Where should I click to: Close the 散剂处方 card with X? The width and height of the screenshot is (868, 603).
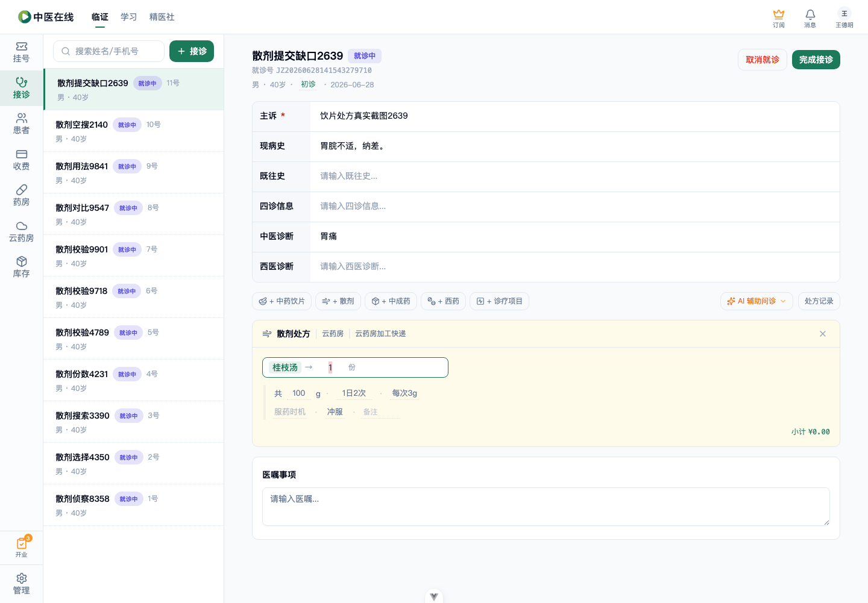coord(823,334)
